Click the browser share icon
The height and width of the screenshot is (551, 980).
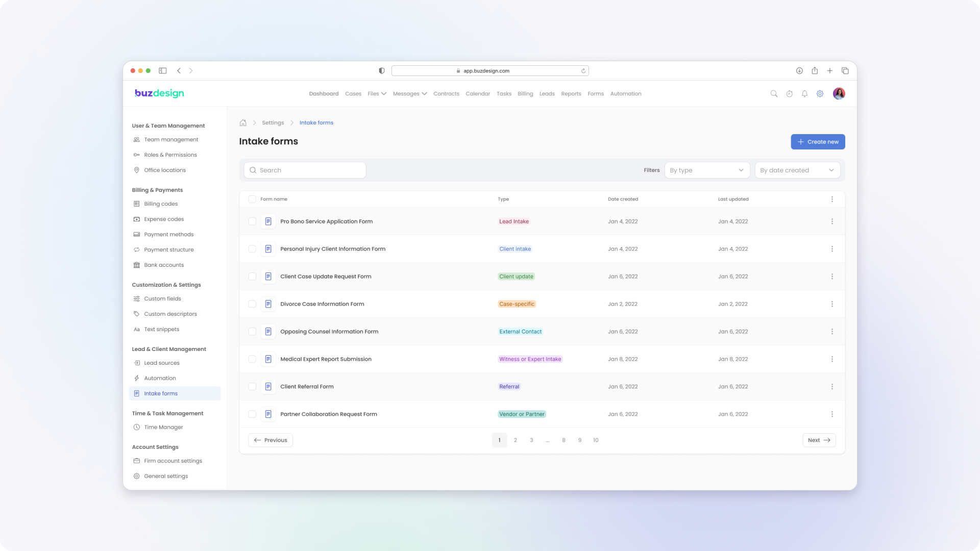click(x=815, y=71)
